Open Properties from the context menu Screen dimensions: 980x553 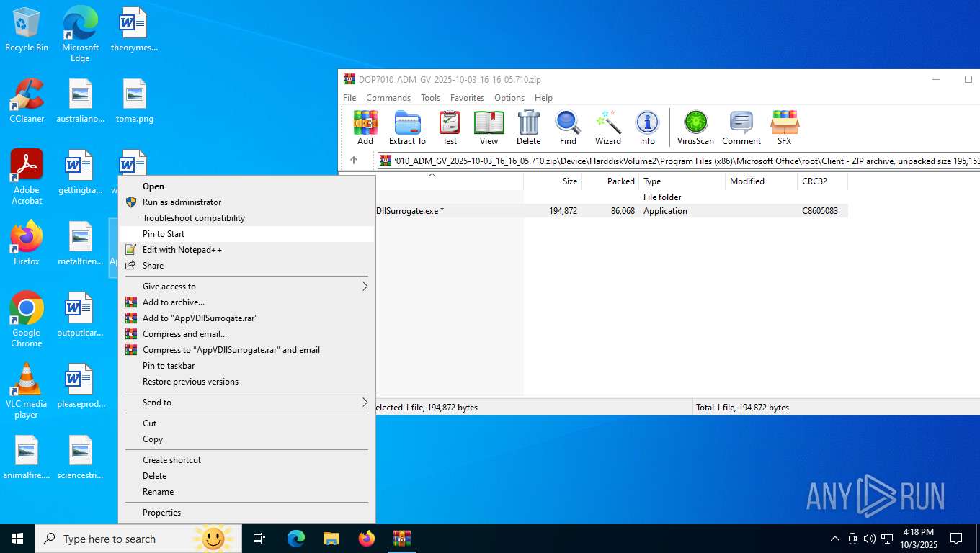246,513
